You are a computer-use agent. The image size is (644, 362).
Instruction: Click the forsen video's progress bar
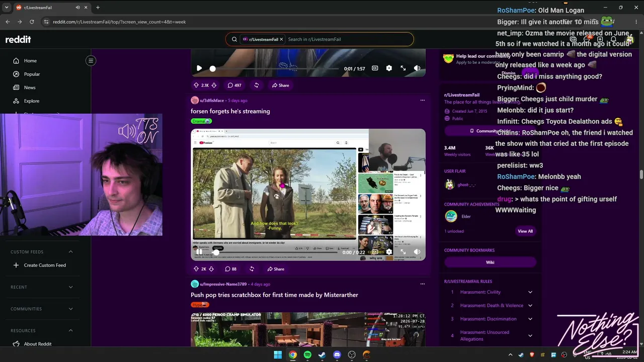(x=275, y=252)
